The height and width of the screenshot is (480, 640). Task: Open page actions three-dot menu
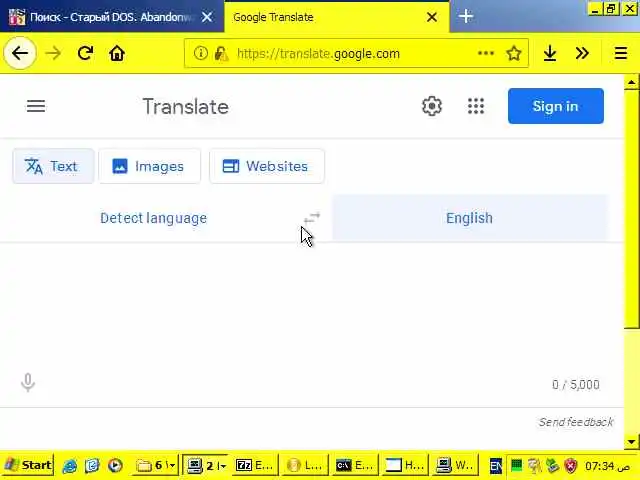tap(485, 53)
